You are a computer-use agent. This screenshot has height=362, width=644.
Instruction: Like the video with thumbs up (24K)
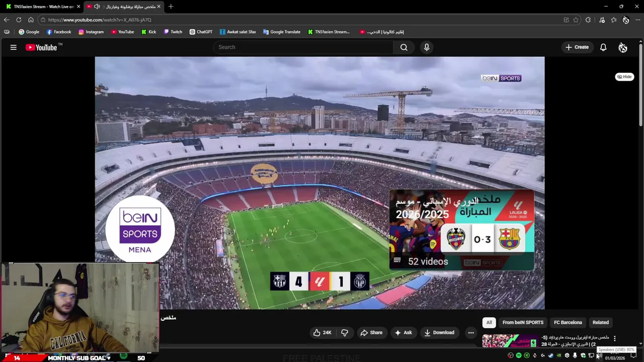tap(322, 332)
